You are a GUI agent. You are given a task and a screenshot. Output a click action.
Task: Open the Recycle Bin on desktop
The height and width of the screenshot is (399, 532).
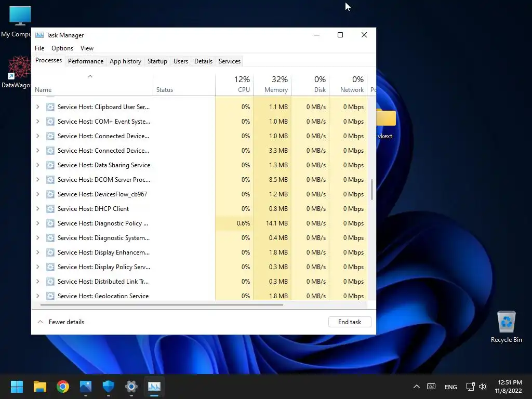506,327
